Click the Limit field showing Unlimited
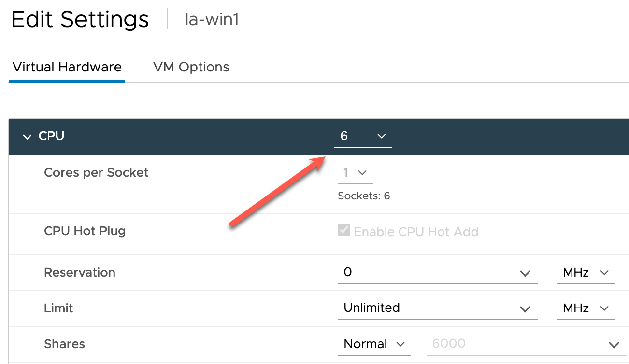 [425, 308]
